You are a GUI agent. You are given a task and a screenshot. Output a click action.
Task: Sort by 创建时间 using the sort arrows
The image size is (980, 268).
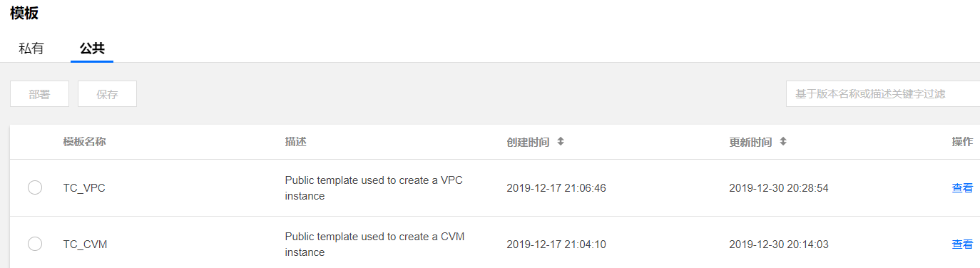coord(561,142)
